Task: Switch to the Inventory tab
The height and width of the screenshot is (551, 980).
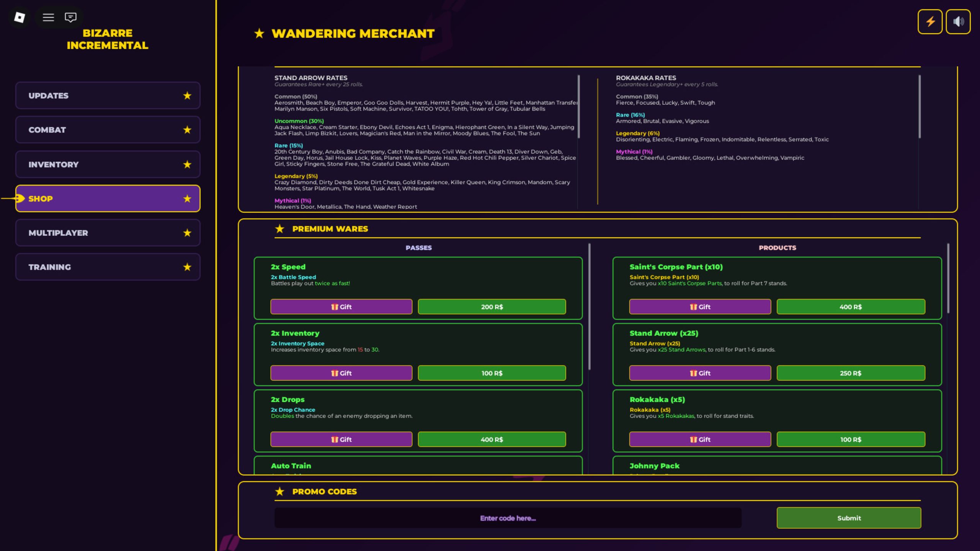Action: 108,165
